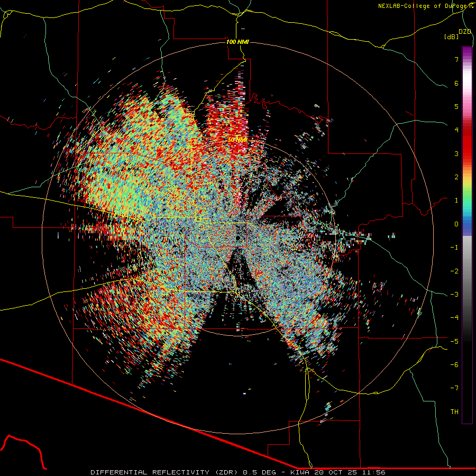Click the color scale value -7
This screenshot has width=476, height=476.
(454, 388)
